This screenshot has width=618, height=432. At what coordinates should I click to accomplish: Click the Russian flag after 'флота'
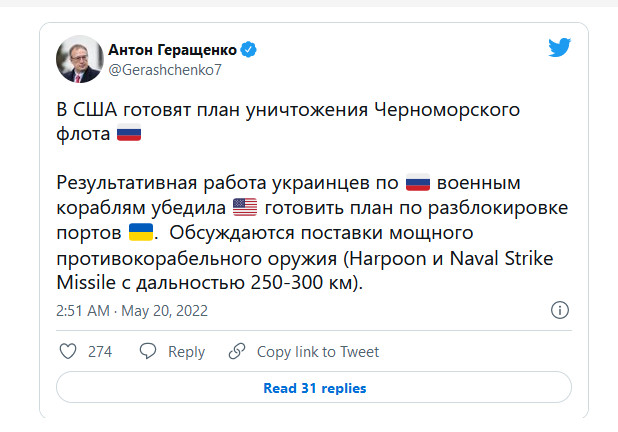[129, 133]
